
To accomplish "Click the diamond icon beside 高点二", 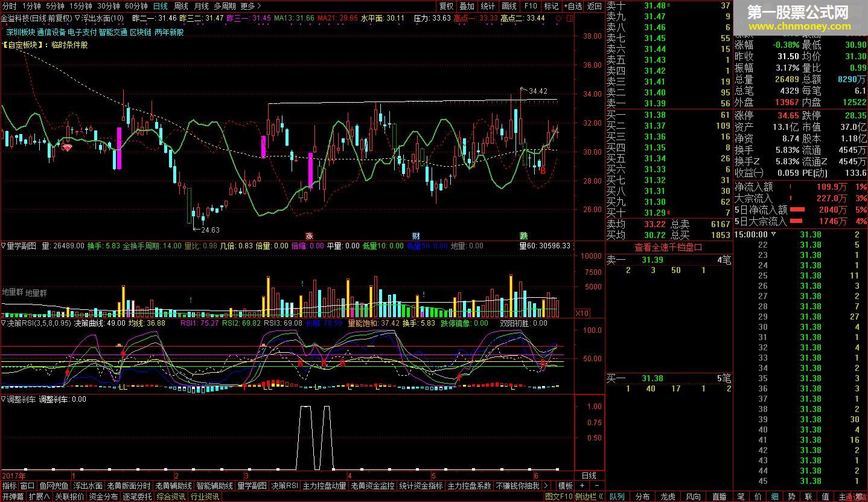I will tap(558, 18).
